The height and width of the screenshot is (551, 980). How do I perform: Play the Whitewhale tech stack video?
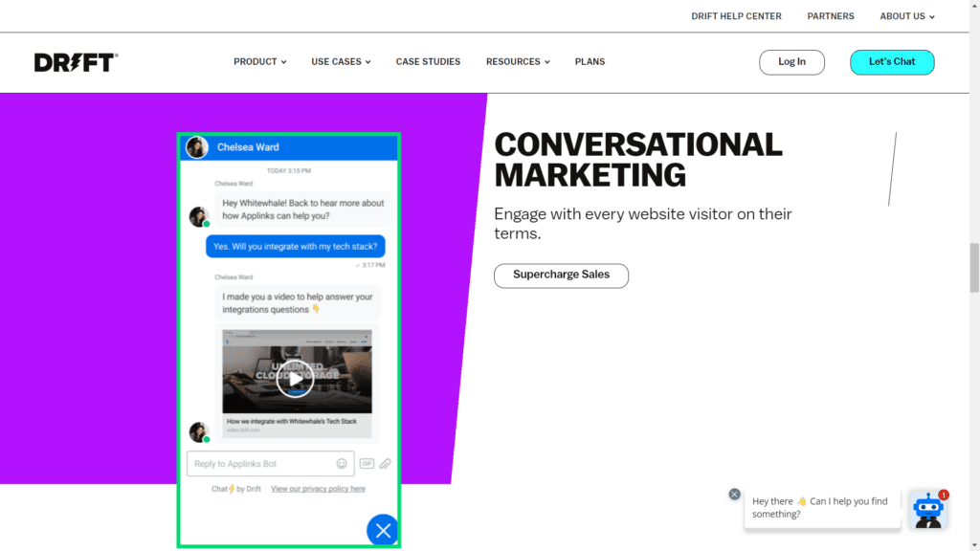pyautogui.click(x=297, y=377)
